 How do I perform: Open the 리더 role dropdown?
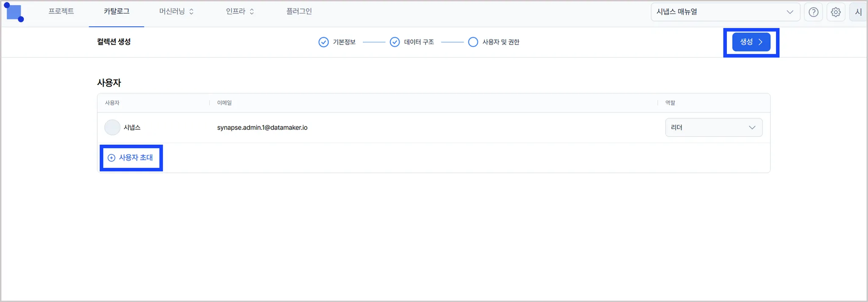click(714, 127)
